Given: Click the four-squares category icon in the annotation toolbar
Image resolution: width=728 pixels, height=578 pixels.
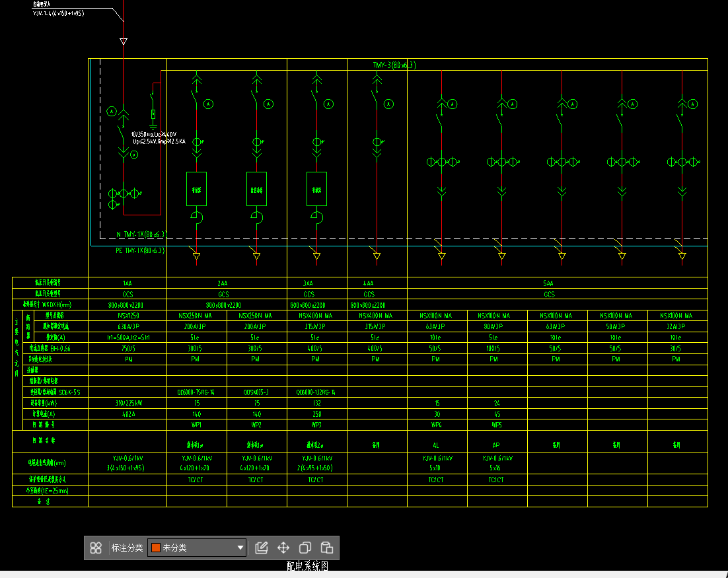Looking at the screenshot, I should 96,548.
